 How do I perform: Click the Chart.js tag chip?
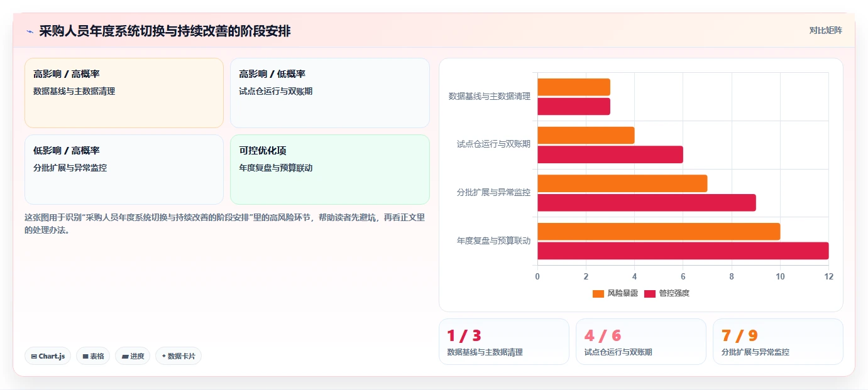pos(48,356)
